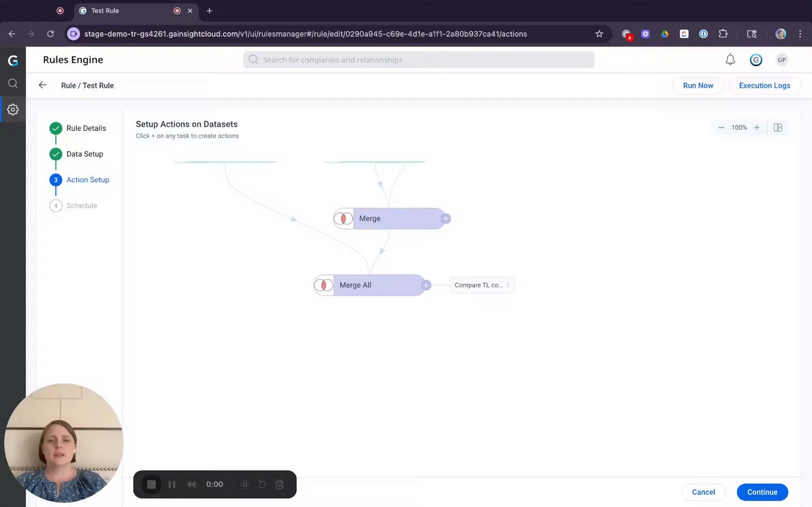Click the webcam video bubble
This screenshot has width=812, height=507.
coord(63,443)
